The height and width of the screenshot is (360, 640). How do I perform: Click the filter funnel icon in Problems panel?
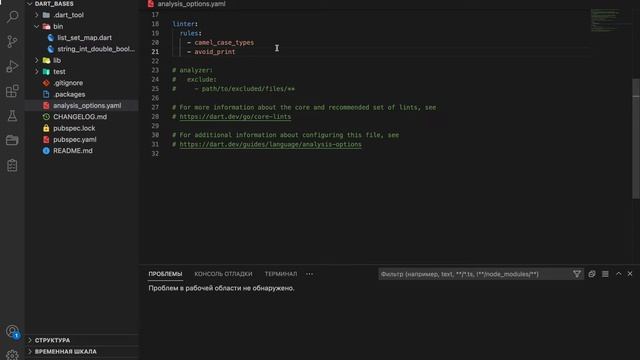pos(577,274)
